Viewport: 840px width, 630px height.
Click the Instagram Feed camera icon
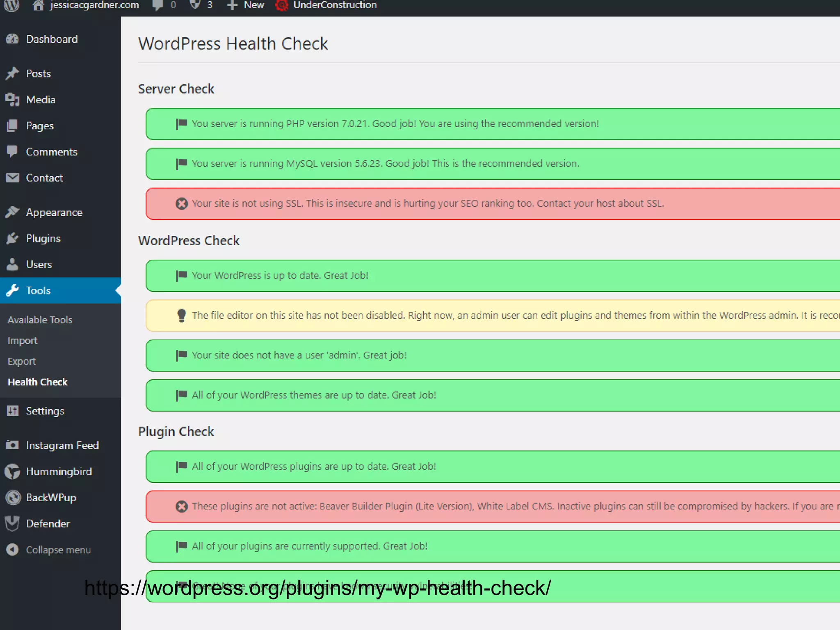pyautogui.click(x=13, y=445)
